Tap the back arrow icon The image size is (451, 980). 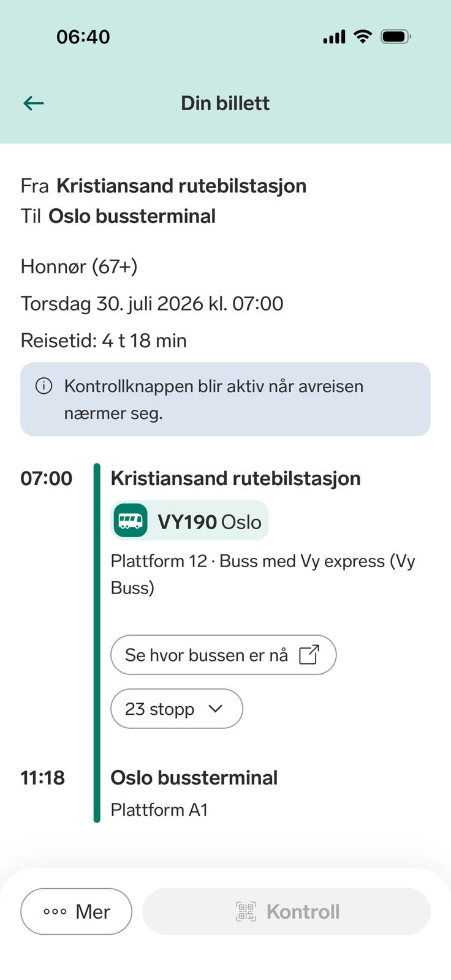pyautogui.click(x=34, y=103)
